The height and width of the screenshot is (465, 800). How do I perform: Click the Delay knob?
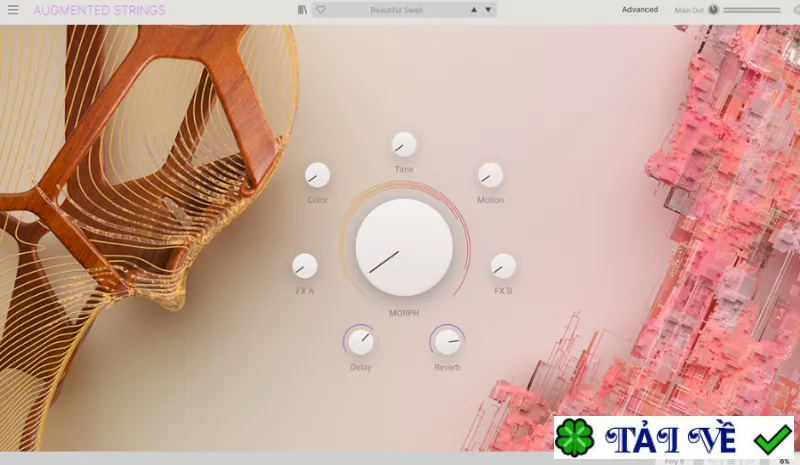361,342
